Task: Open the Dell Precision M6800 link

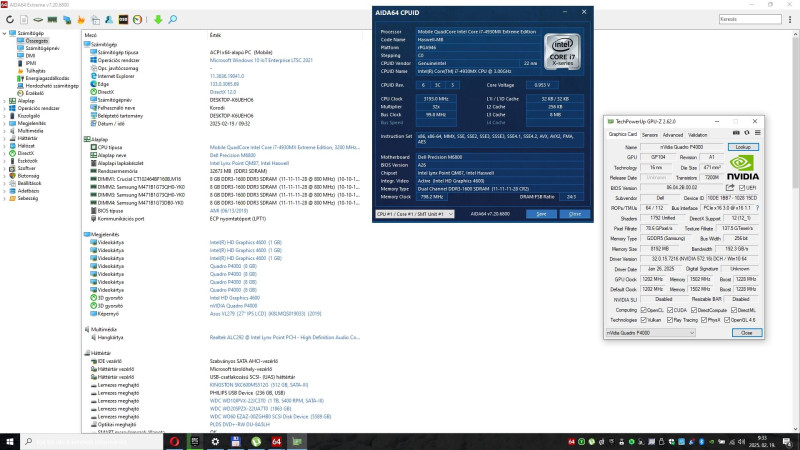Action: [x=233, y=155]
